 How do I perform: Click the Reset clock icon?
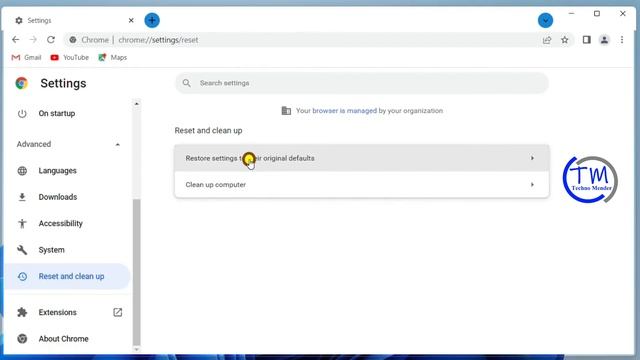22,276
